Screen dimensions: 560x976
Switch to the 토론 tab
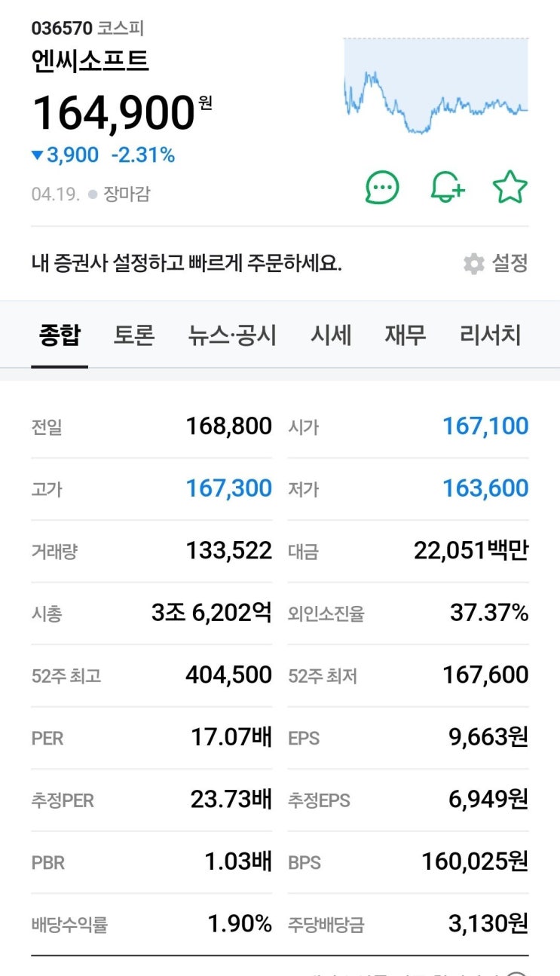point(134,335)
